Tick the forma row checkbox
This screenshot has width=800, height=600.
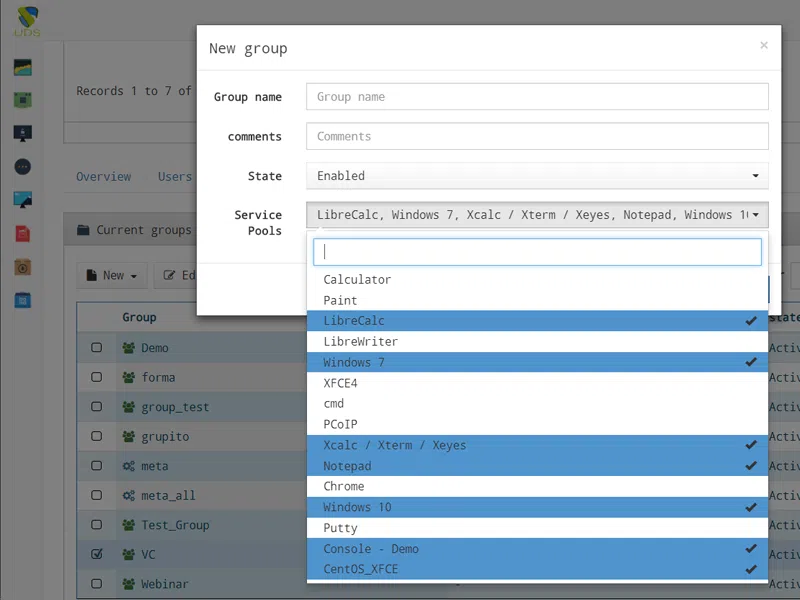pos(96,377)
